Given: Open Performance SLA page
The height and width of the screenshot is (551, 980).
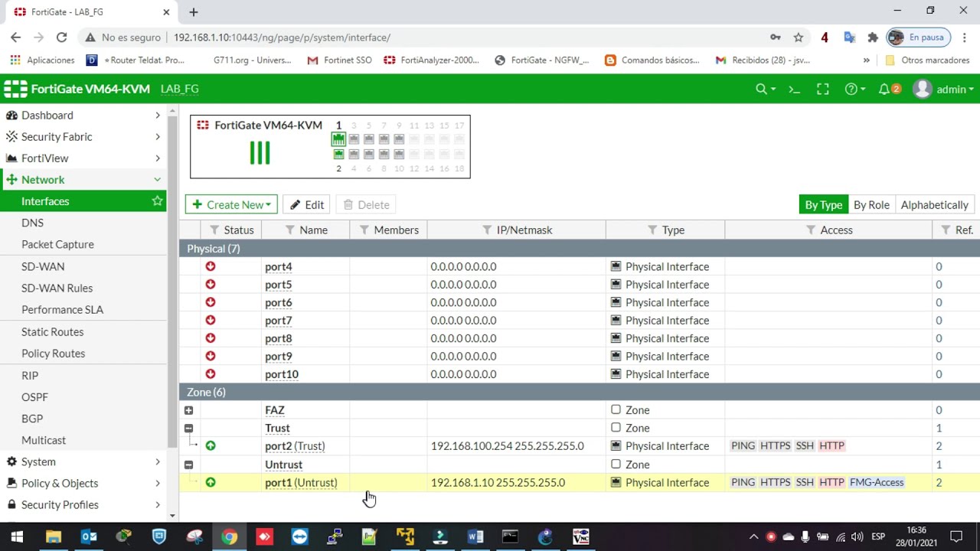Looking at the screenshot, I should pyautogui.click(x=62, y=309).
